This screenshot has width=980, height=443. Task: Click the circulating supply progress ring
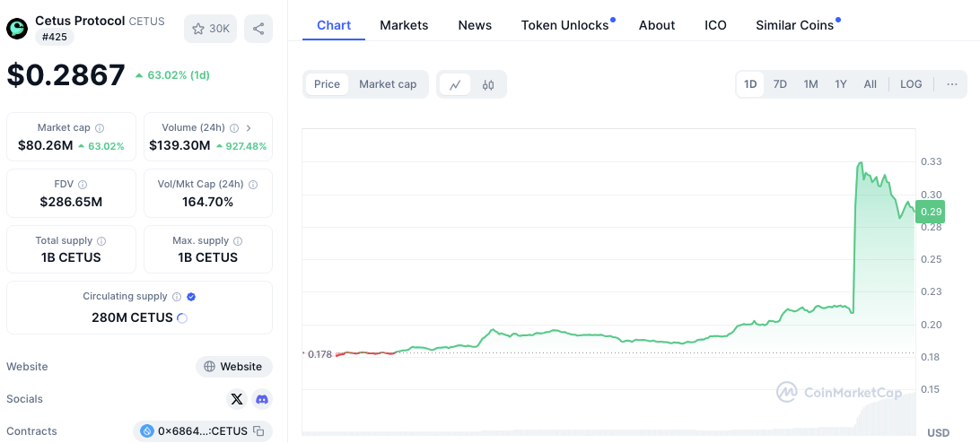pyautogui.click(x=182, y=318)
